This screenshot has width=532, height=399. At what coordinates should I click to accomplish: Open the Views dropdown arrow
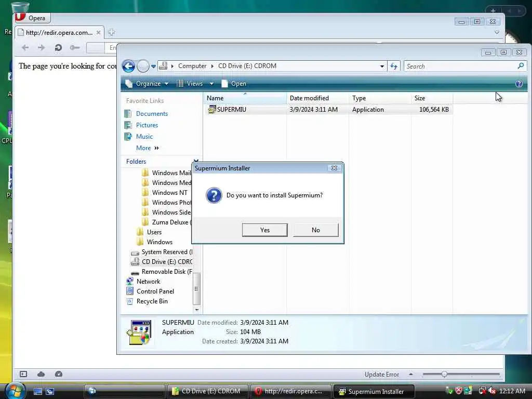coord(211,84)
